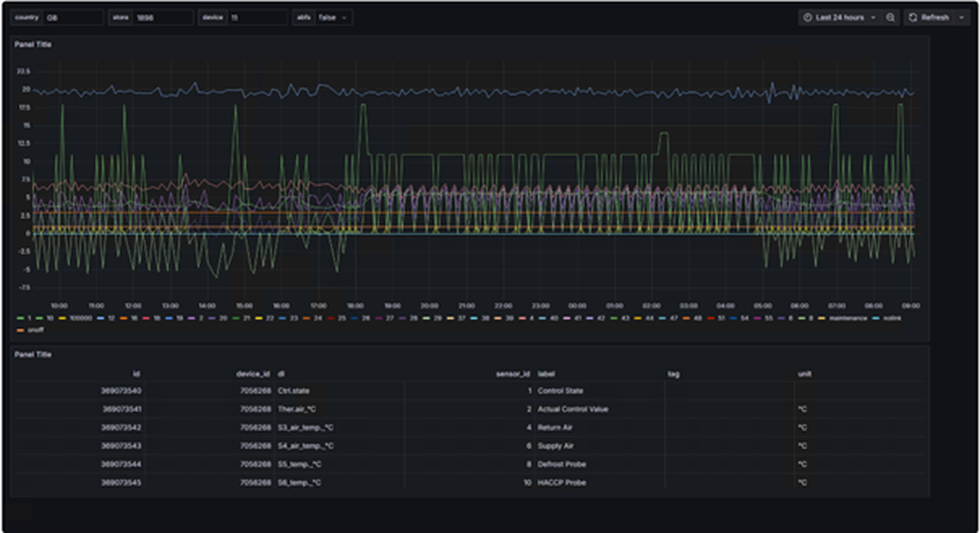Expand the 'Last 24 hours' time range dropdown

click(x=872, y=16)
